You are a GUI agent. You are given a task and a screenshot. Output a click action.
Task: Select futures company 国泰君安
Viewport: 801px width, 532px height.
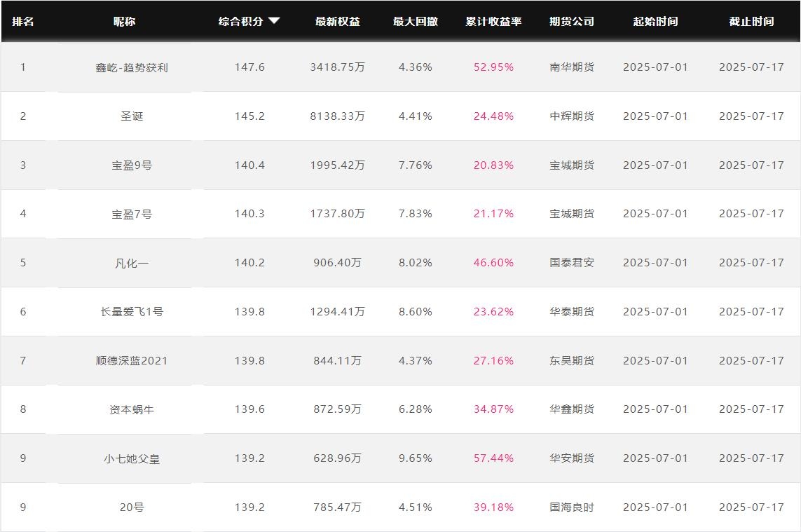tap(572, 263)
